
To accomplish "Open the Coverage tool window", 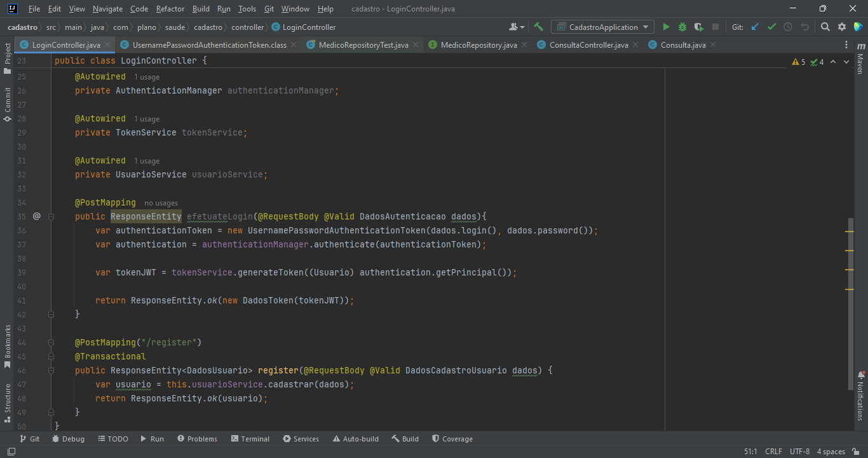I will pyautogui.click(x=452, y=439).
